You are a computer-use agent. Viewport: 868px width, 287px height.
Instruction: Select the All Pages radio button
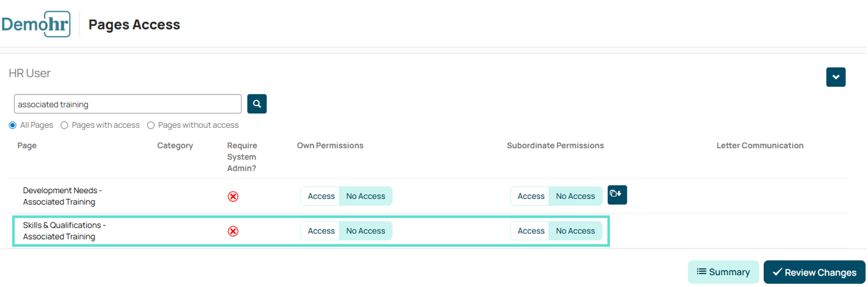(x=13, y=125)
